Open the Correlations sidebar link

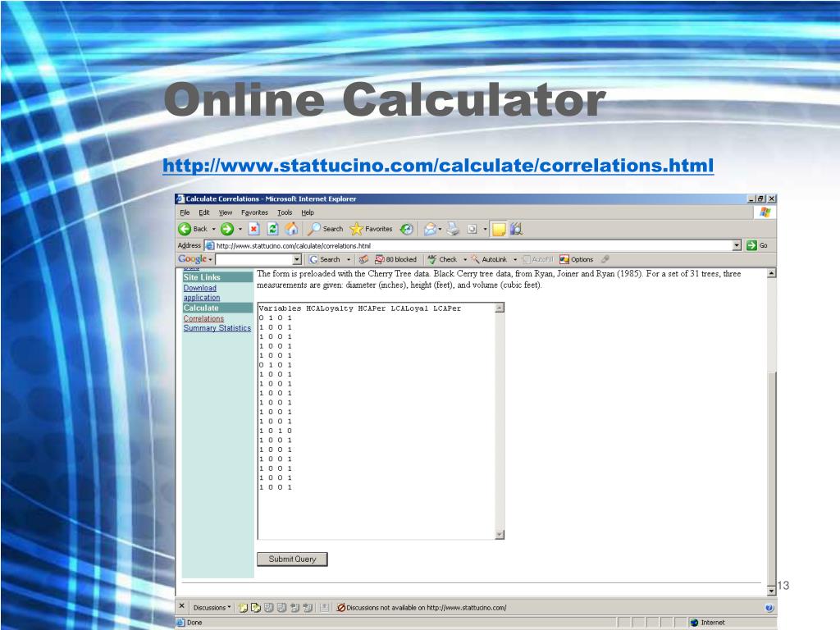203,318
